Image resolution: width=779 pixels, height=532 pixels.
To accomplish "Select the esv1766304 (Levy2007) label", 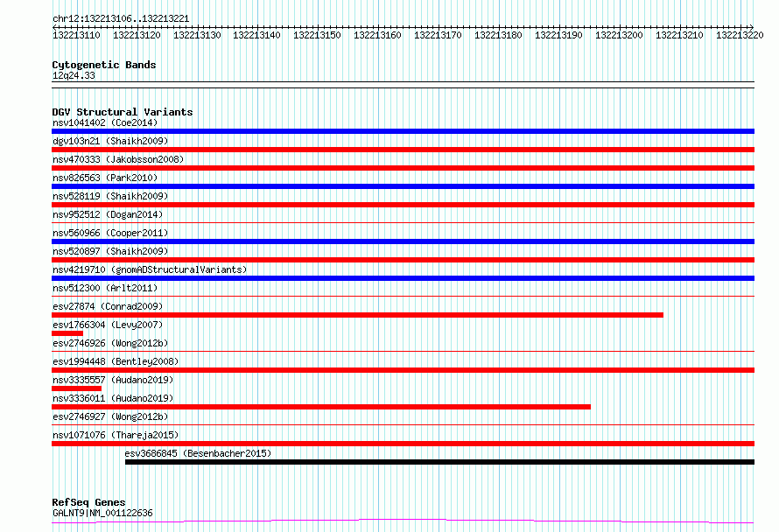I will tap(108, 325).
